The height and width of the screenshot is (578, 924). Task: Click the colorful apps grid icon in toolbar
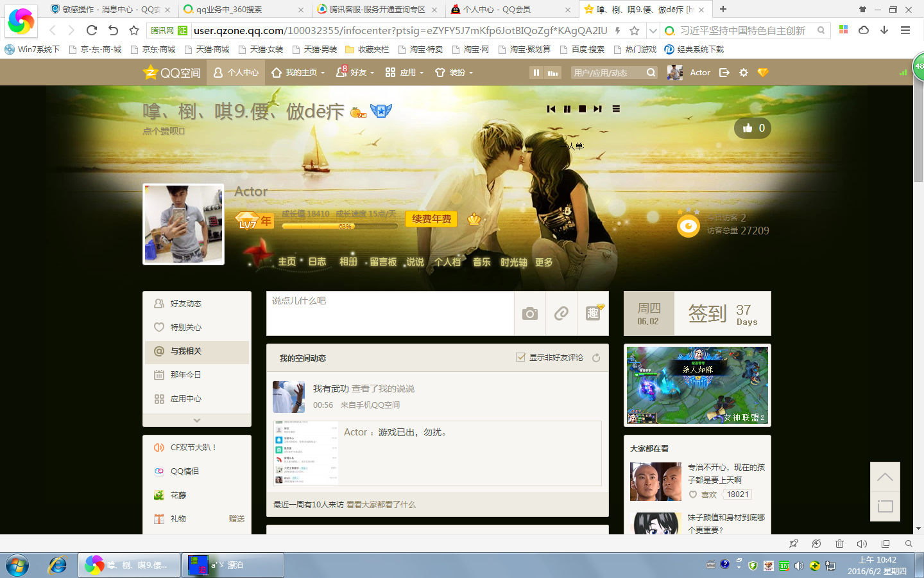[844, 30]
